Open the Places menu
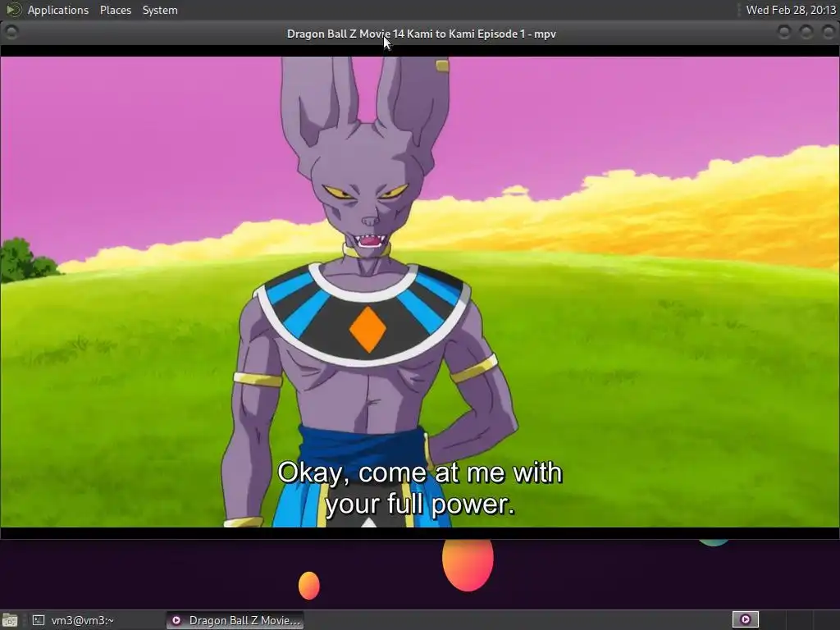This screenshot has width=840, height=630. [x=115, y=10]
